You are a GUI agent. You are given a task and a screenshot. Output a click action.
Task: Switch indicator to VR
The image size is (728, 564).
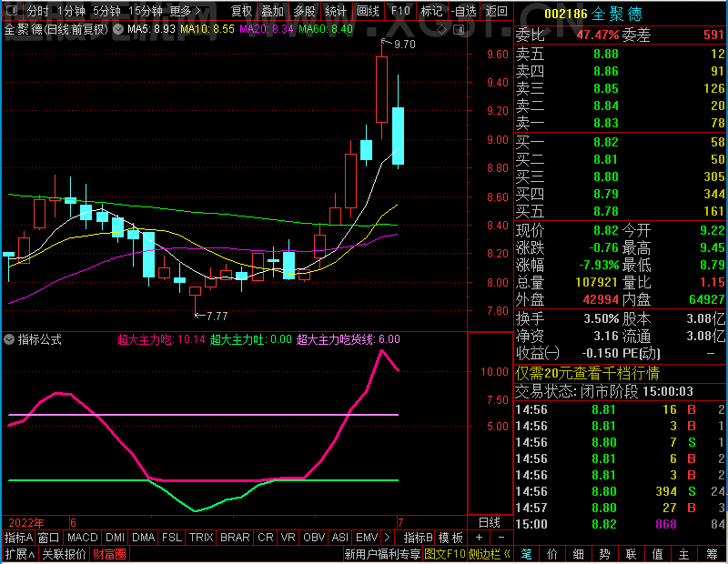point(288,538)
